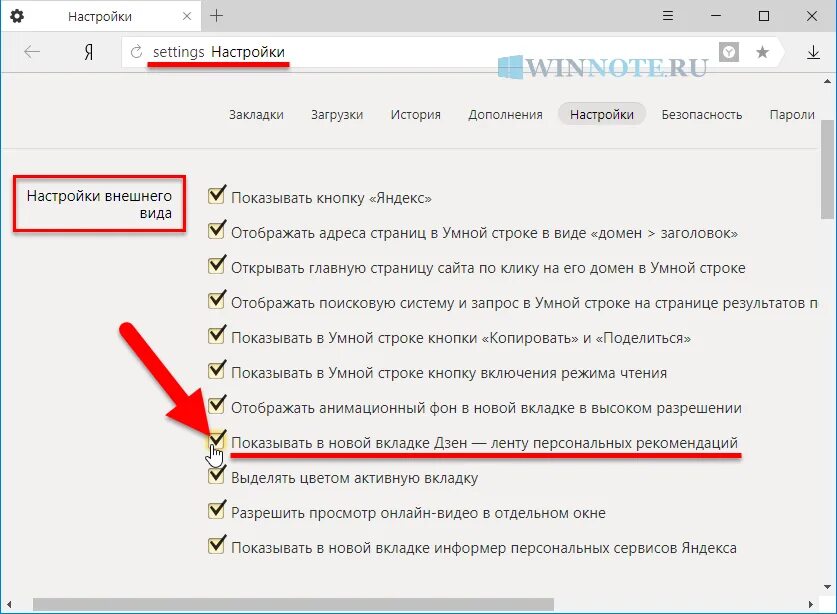Open downloads with the arrow icon

(813, 52)
